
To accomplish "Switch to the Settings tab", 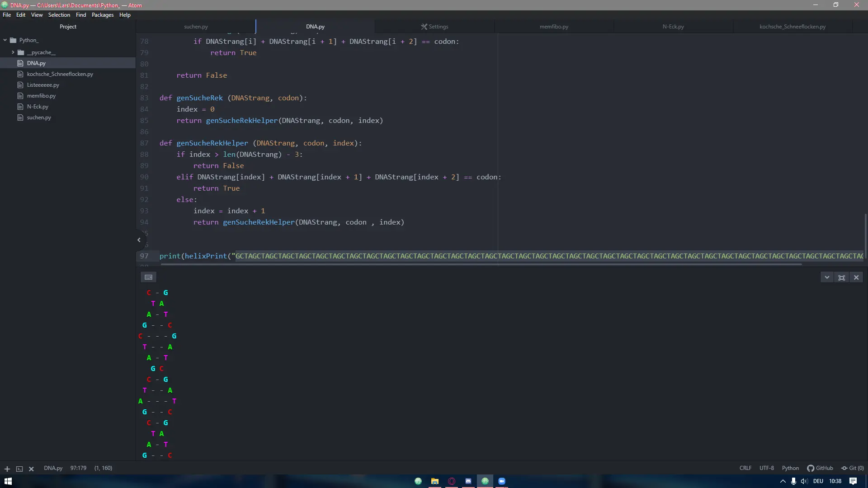I will point(434,27).
